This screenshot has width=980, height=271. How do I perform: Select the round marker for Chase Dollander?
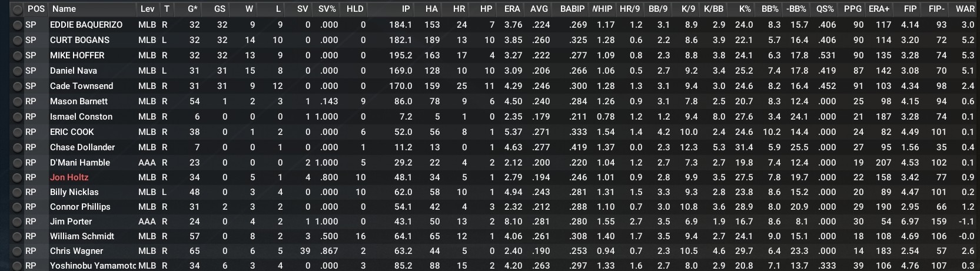click(17, 147)
